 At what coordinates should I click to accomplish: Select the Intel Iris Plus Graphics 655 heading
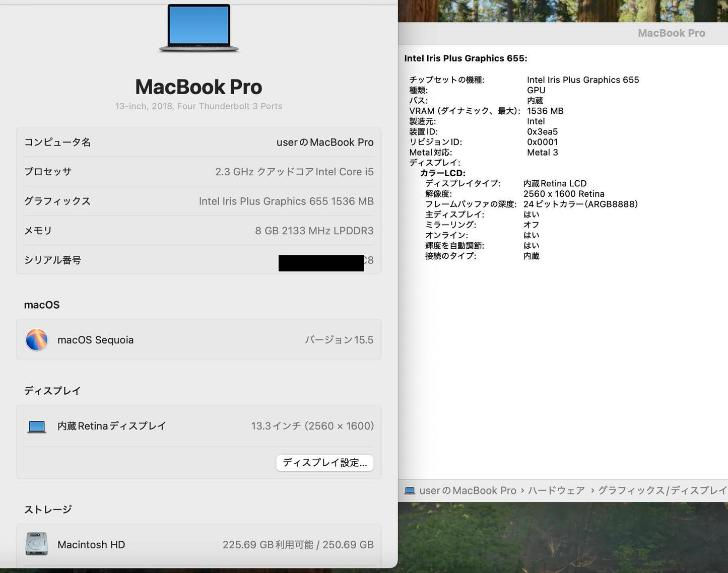tap(466, 58)
